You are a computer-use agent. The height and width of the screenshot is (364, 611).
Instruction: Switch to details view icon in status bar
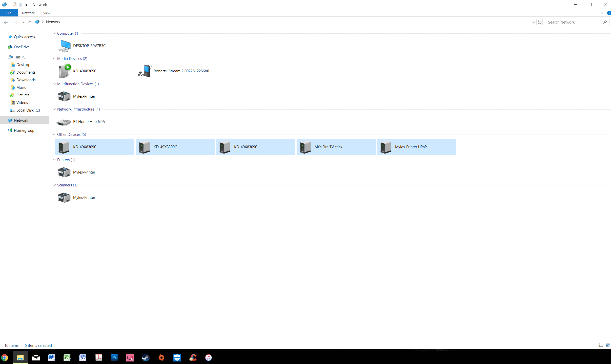601,345
